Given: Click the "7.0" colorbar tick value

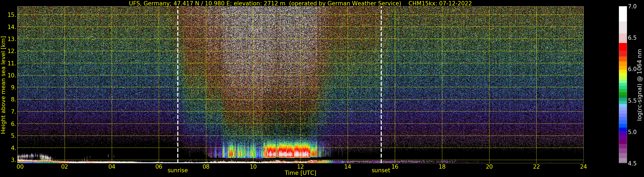Looking at the screenshot, I should pyautogui.click(x=632, y=6).
